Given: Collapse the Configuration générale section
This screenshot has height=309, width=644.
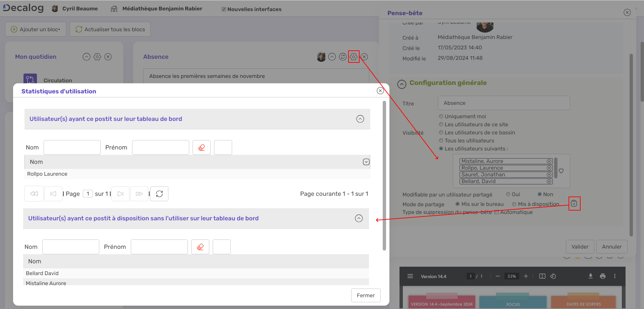Looking at the screenshot, I should 401,84.
